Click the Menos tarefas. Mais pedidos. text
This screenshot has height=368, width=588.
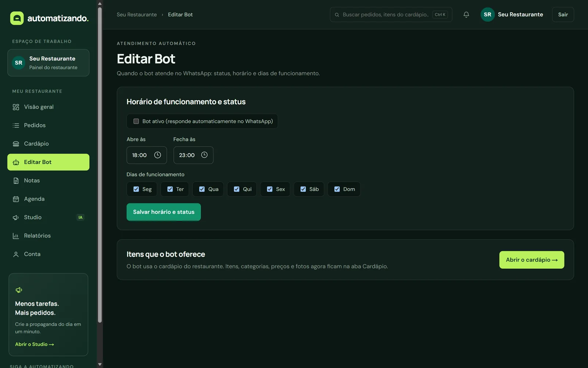[x=37, y=308]
